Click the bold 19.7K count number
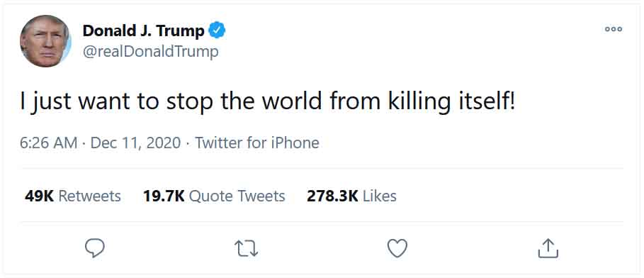The width and height of the screenshot is (644, 278). pos(164,196)
